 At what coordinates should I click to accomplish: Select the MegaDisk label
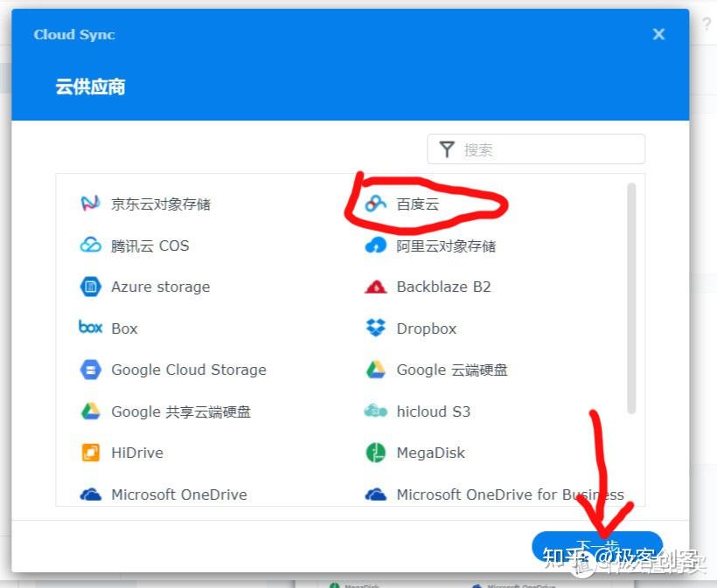[431, 453]
